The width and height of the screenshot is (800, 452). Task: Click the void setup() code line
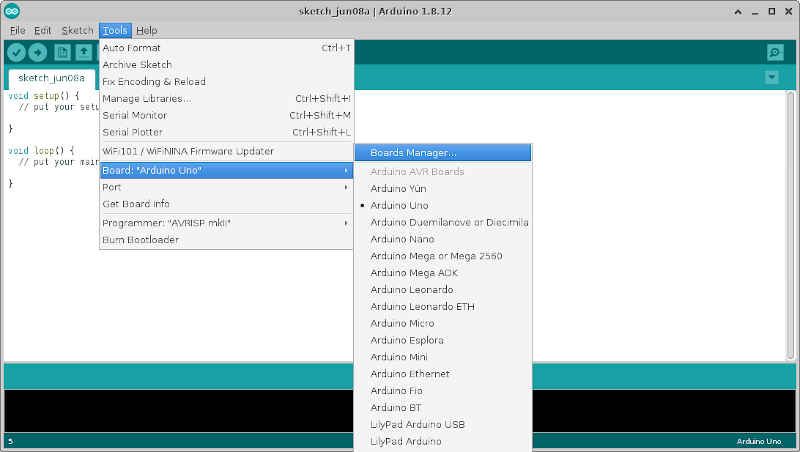(x=44, y=96)
